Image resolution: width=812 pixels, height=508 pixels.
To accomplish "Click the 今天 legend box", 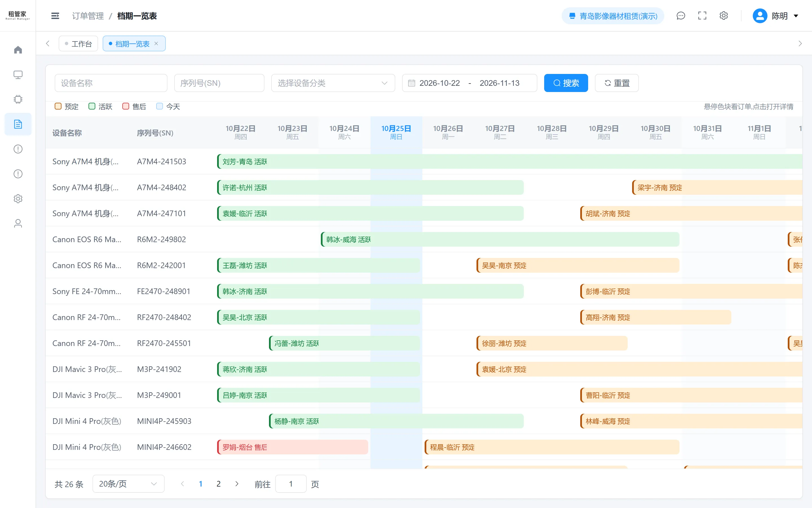I will coord(160,106).
